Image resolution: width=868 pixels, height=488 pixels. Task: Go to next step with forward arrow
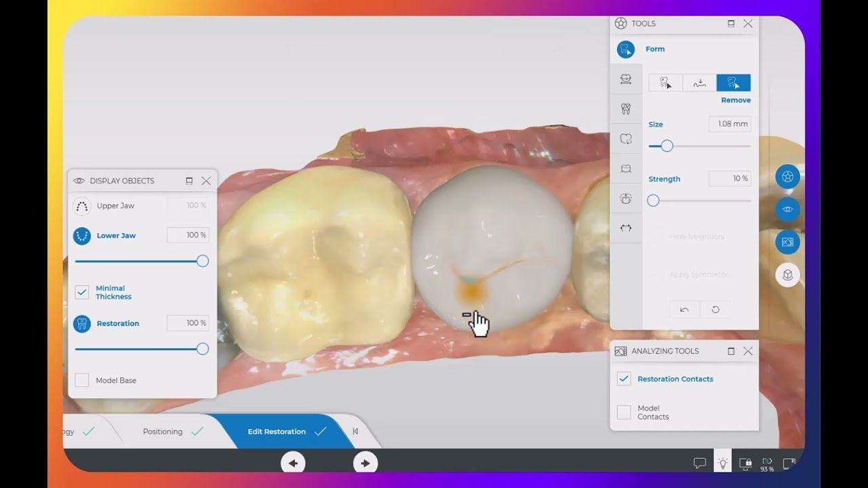point(365,463)
